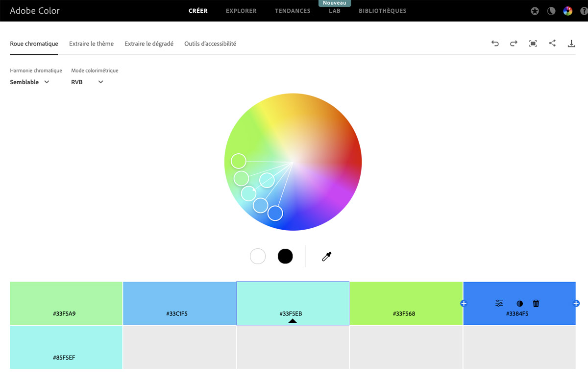
Task: Click the download theme icon
Action: tap(571, 44)
